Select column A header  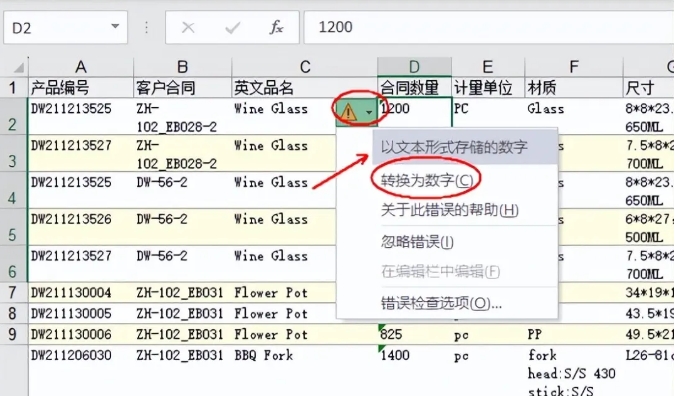point(81,67)
